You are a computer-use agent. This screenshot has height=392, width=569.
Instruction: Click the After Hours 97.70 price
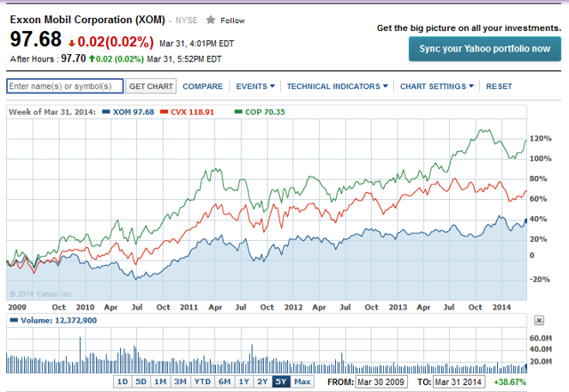(73, 59)
